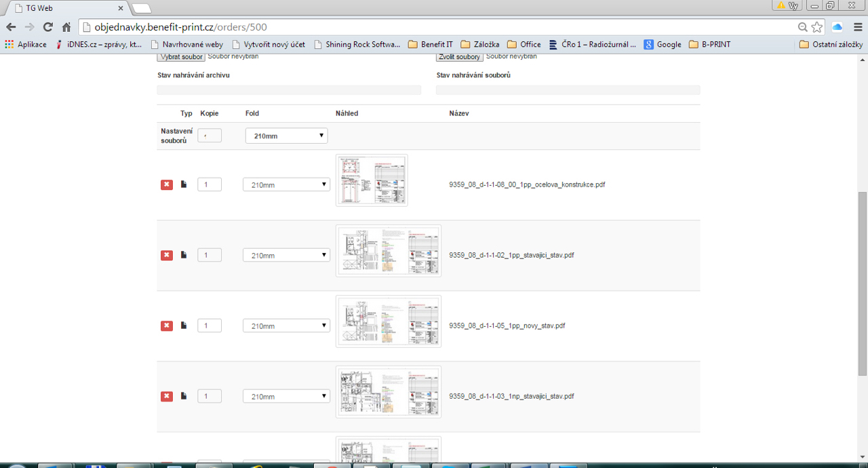
Task: Click the Stav nahrávání souborů label
Action: (x=473, y=75)
